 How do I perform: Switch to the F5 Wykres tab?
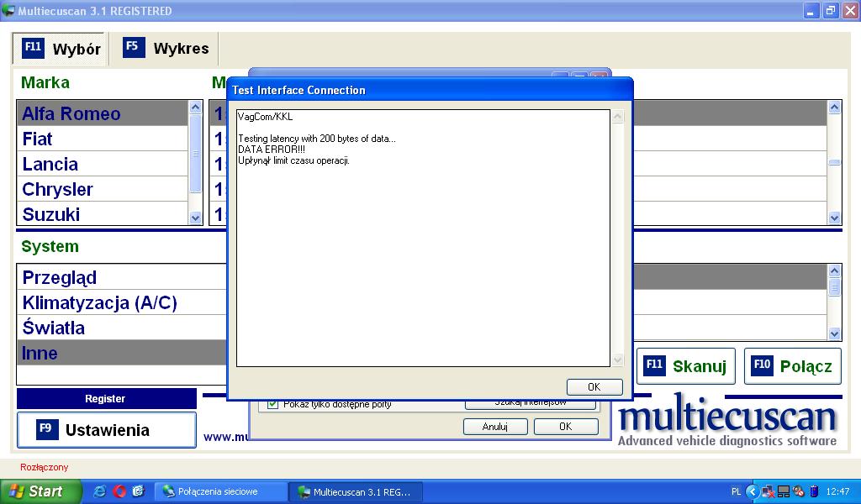tap(166, 48)
